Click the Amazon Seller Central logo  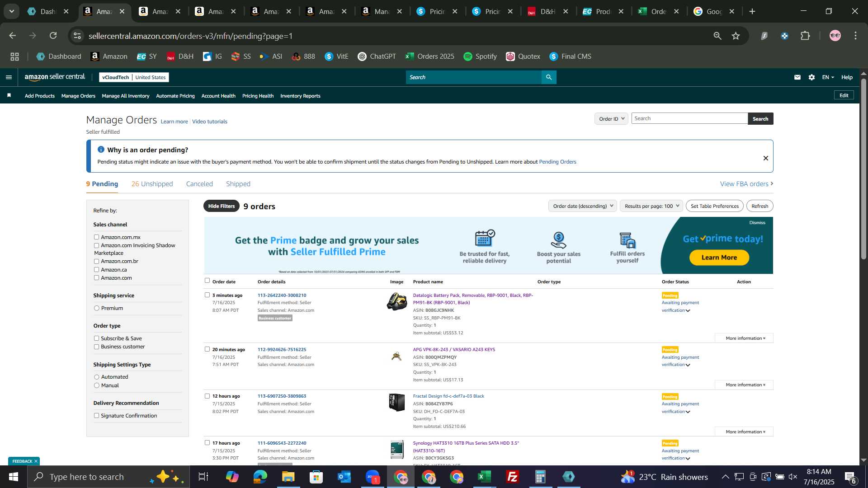coord(55,77)
